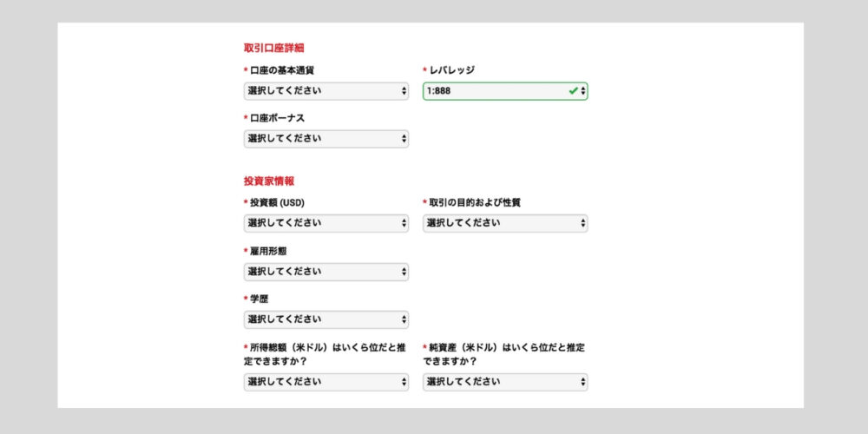Open the 雇用形態 select box

pos(326,271)
